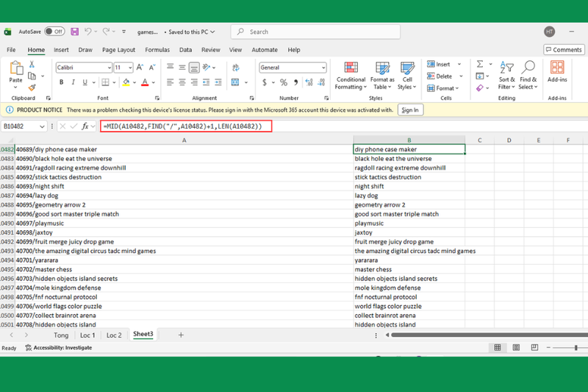Click the Delete cells button
Screen dimensions: 588x392
pos(440,76)
